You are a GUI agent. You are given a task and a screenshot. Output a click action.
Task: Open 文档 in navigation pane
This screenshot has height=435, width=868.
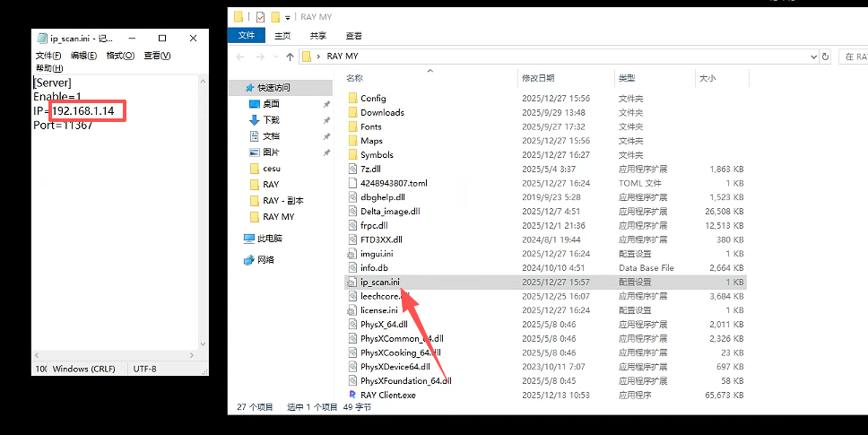click(271, 135)
